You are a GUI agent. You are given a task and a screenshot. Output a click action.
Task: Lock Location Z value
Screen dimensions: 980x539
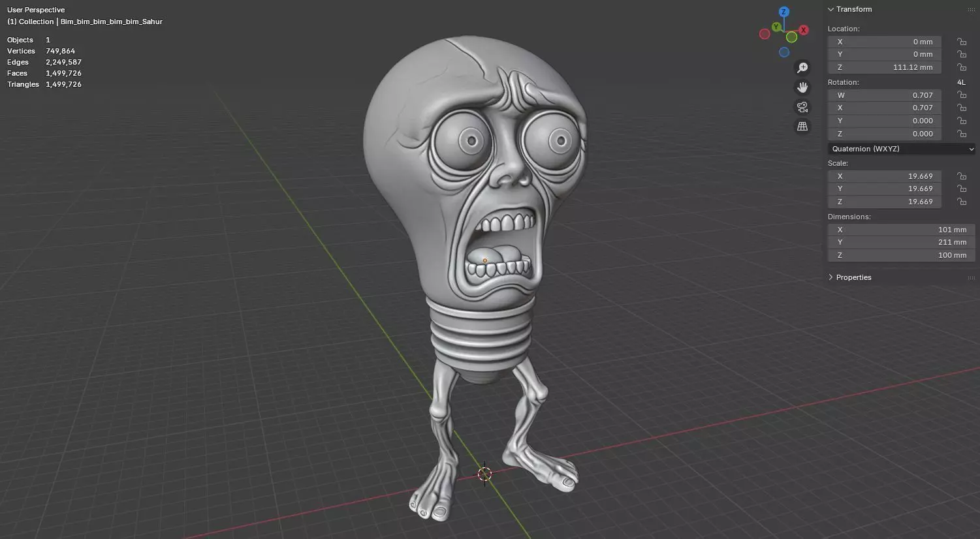tap(962, 67)
